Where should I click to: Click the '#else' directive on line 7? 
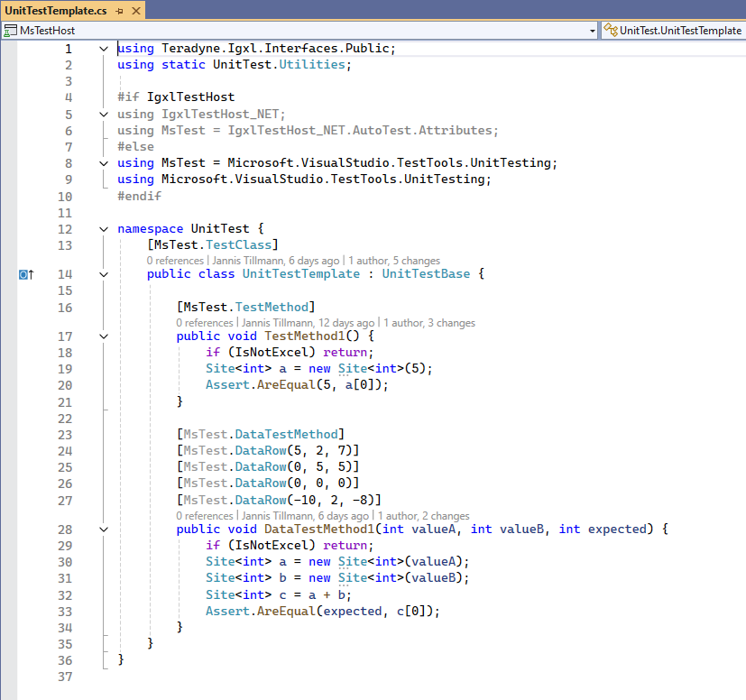click(135, 146)
